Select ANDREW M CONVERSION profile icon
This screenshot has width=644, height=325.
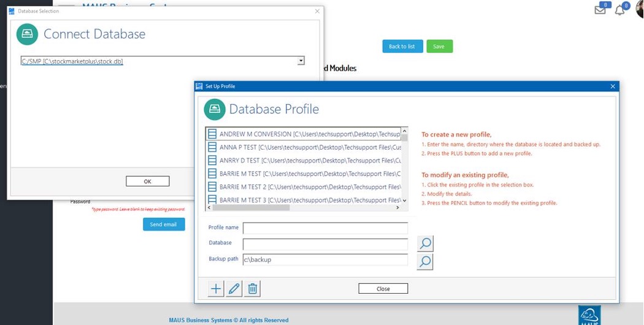[212, 134]
